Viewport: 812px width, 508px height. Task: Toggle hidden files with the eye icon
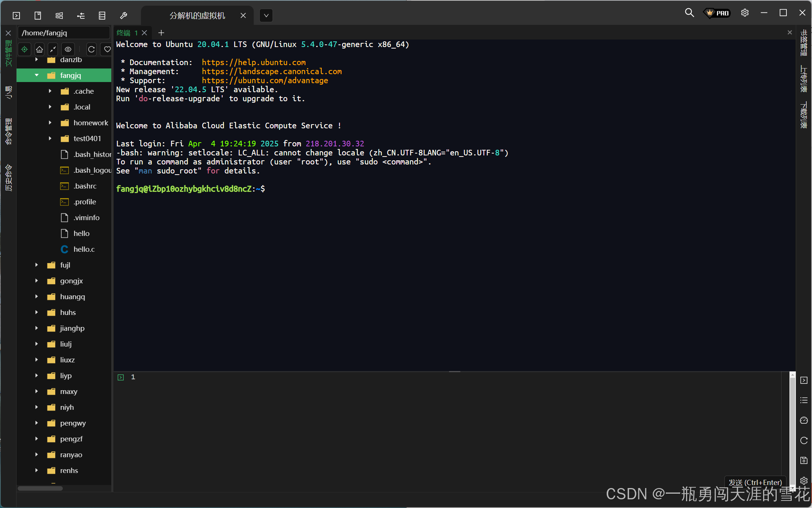coord(68,49)
